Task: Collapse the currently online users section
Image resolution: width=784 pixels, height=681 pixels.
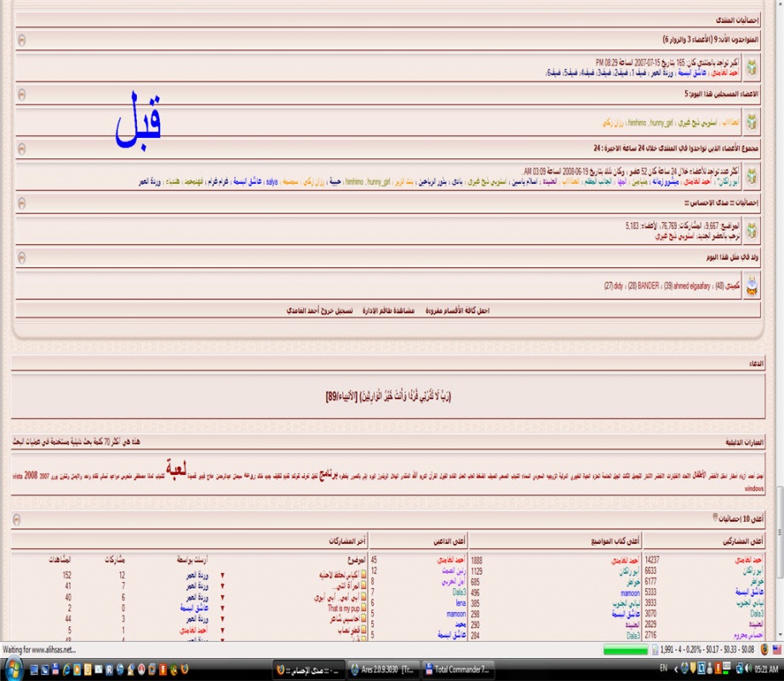Action: click(21, 40)
